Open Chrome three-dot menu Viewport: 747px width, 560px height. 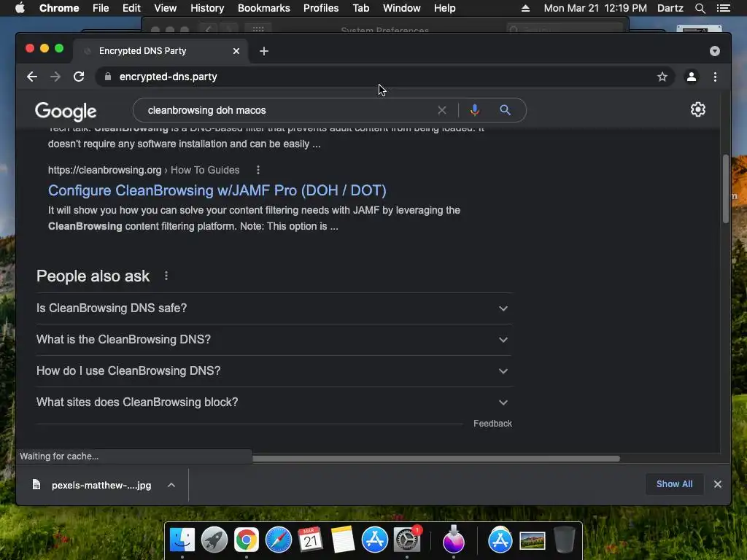(715, 77)
